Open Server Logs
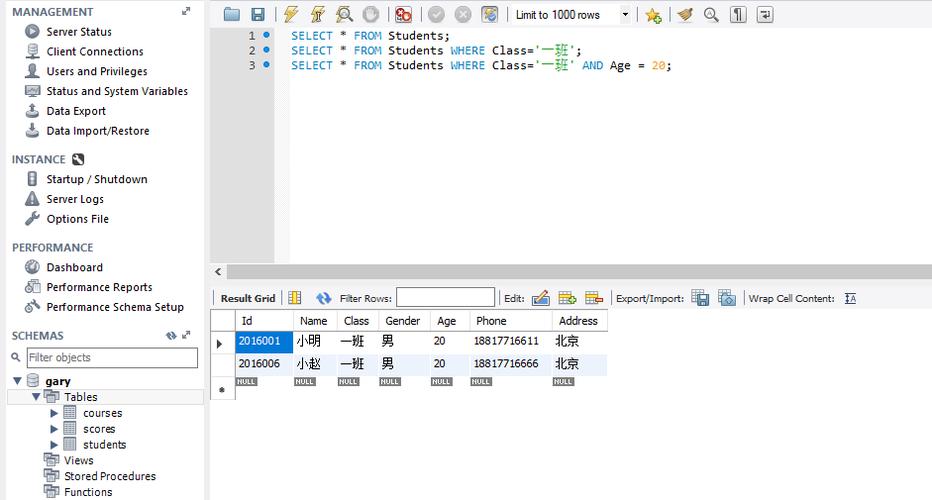932x500 pixels. click(75, 199)
